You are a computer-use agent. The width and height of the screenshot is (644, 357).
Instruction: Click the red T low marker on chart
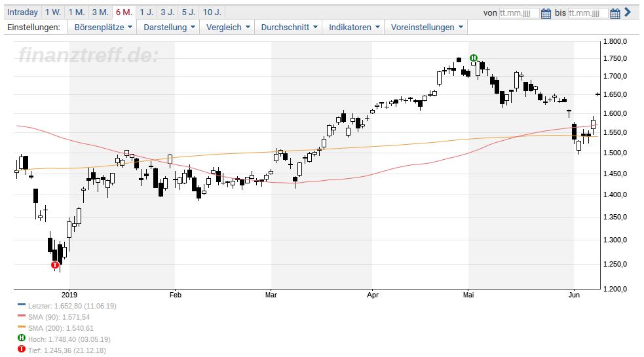click(x=55, y=265)
